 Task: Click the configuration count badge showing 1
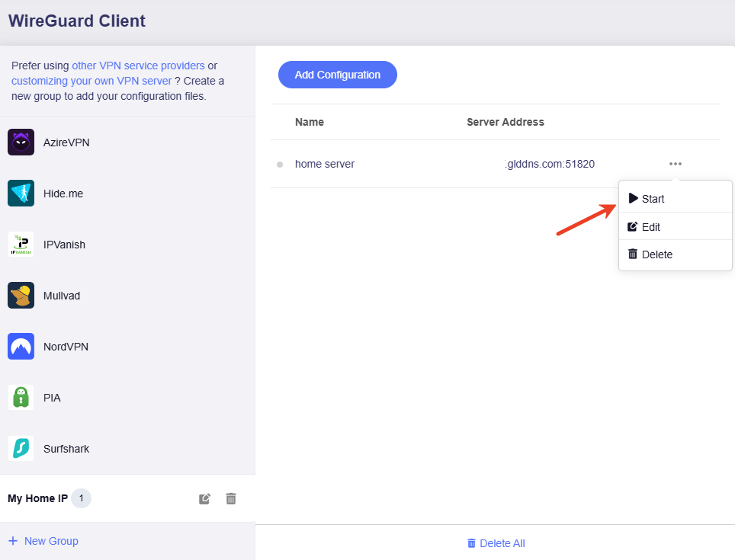click(x=81, y=498)
